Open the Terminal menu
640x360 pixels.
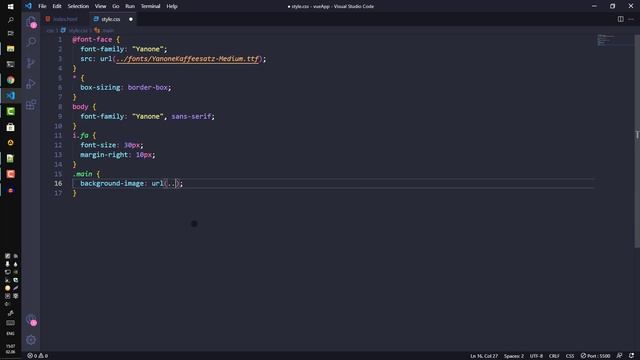pos(151,6)
